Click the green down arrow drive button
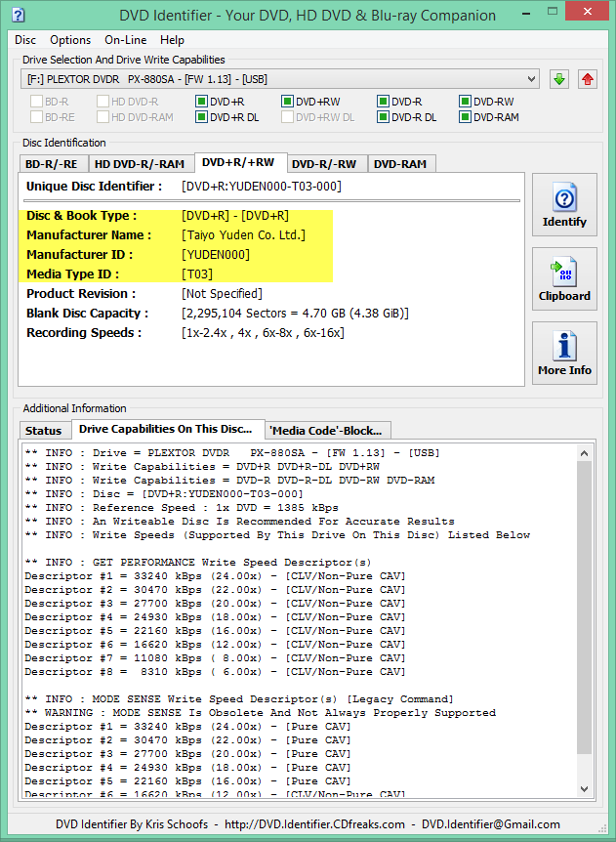 (x=559, y=79)
